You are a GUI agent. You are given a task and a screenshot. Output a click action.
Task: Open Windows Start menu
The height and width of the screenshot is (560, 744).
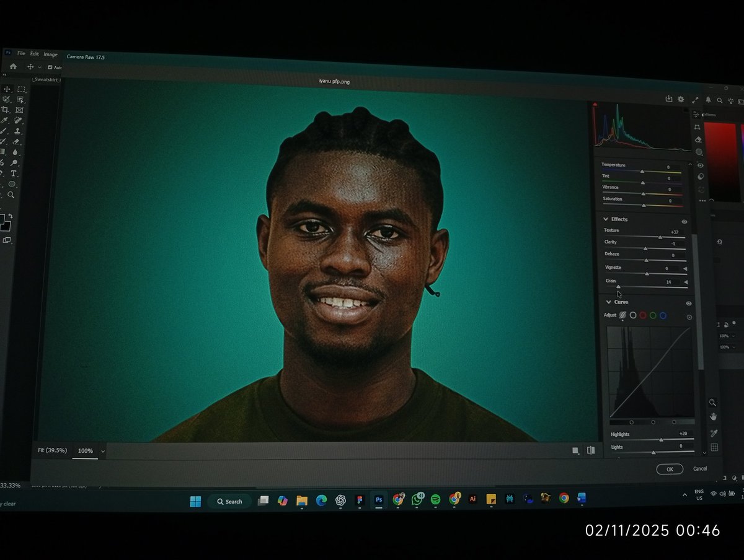point(195,501)
